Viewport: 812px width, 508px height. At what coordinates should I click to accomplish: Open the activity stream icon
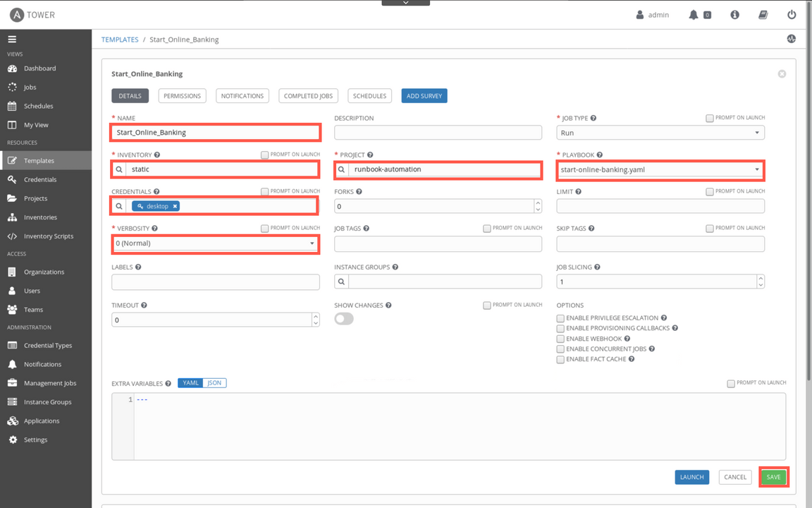[x=791, y=39]
